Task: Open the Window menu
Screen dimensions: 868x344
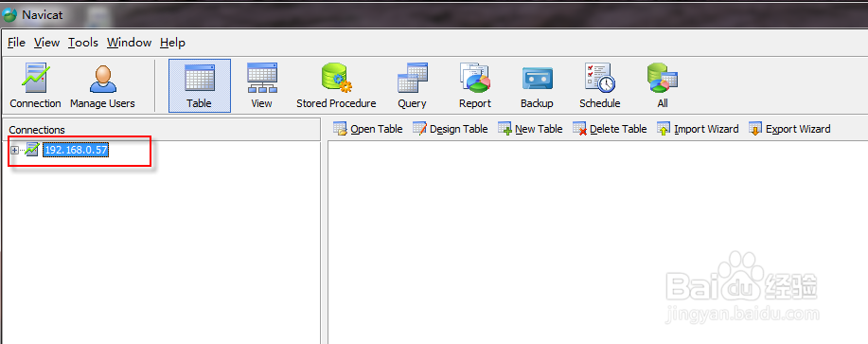Action: (129, 43)
